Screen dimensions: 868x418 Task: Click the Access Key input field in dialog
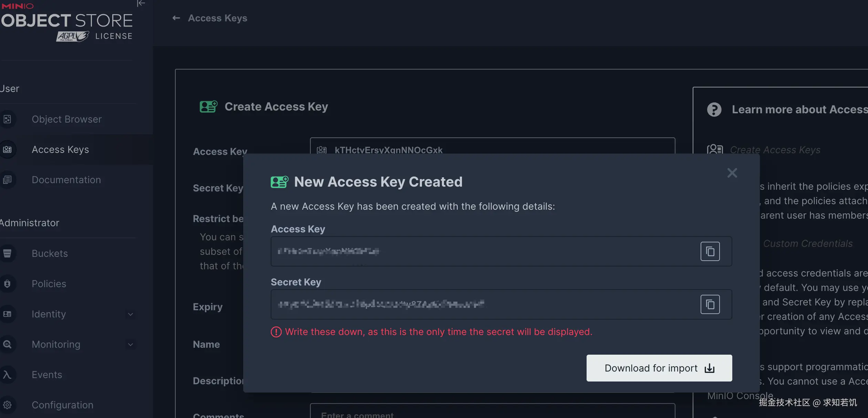pos(482,251)
